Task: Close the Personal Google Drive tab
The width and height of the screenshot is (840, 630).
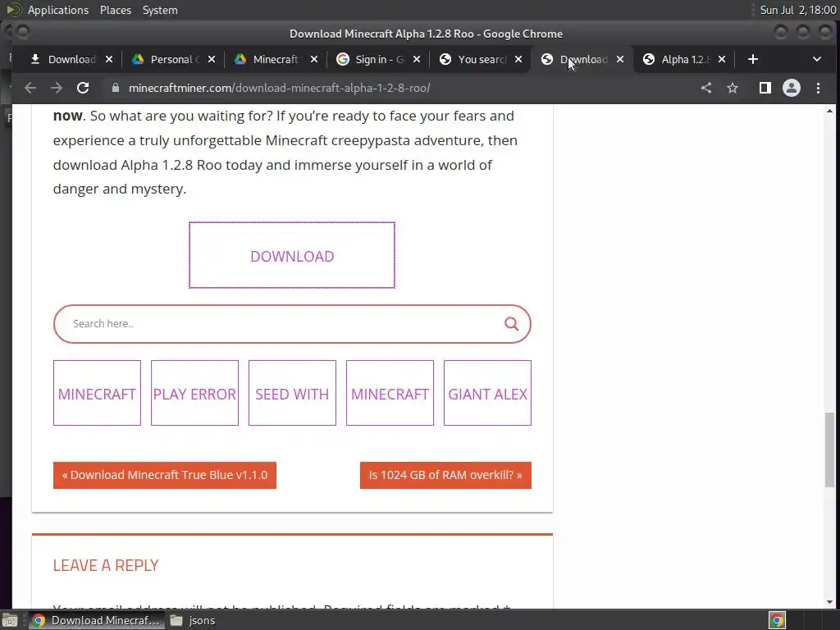Action: tap(212, 59)
